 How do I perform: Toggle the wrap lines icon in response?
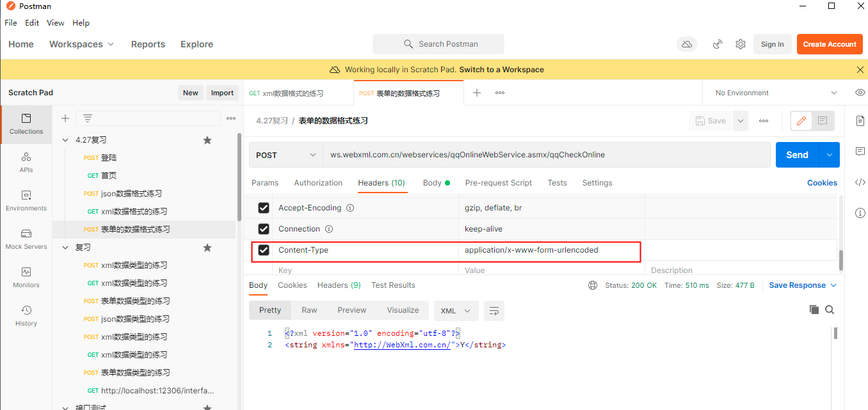[494, 311]
